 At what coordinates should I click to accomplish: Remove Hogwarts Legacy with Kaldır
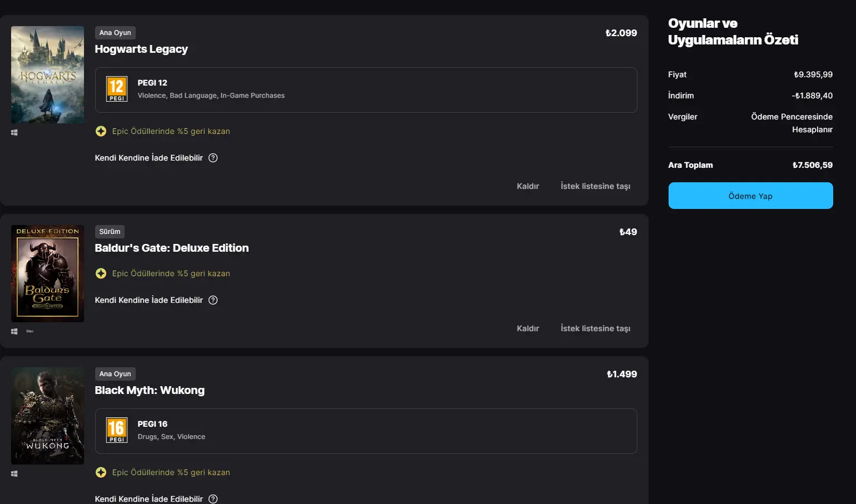528,186
